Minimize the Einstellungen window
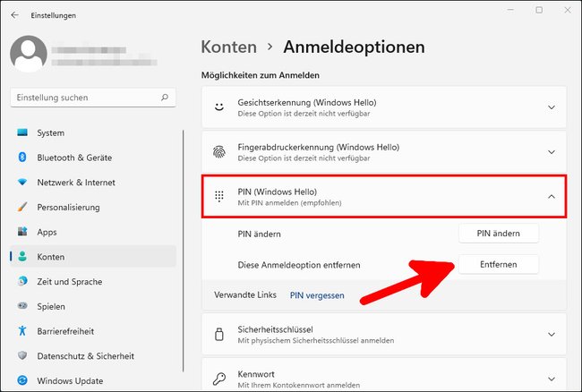Image resolution: width=582 pixels, height=392 pixels. pyautogui.click(x=510, y=10)
